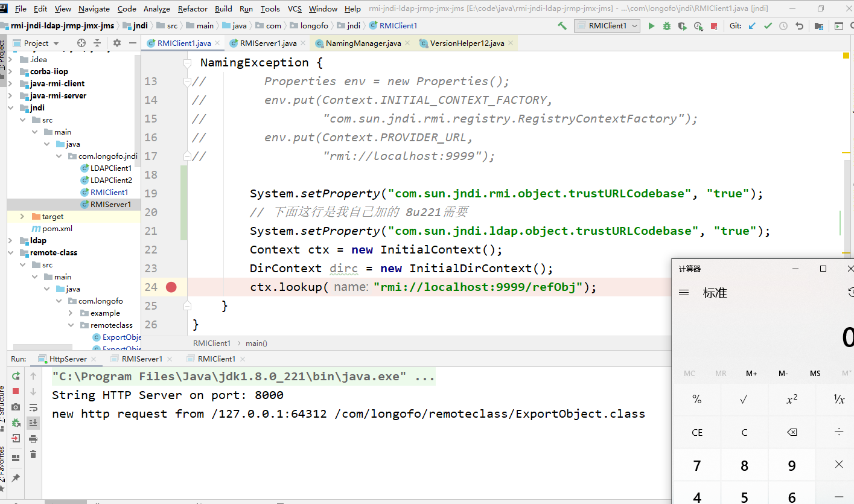Print console output with printer icon

[x=33, y=439]
